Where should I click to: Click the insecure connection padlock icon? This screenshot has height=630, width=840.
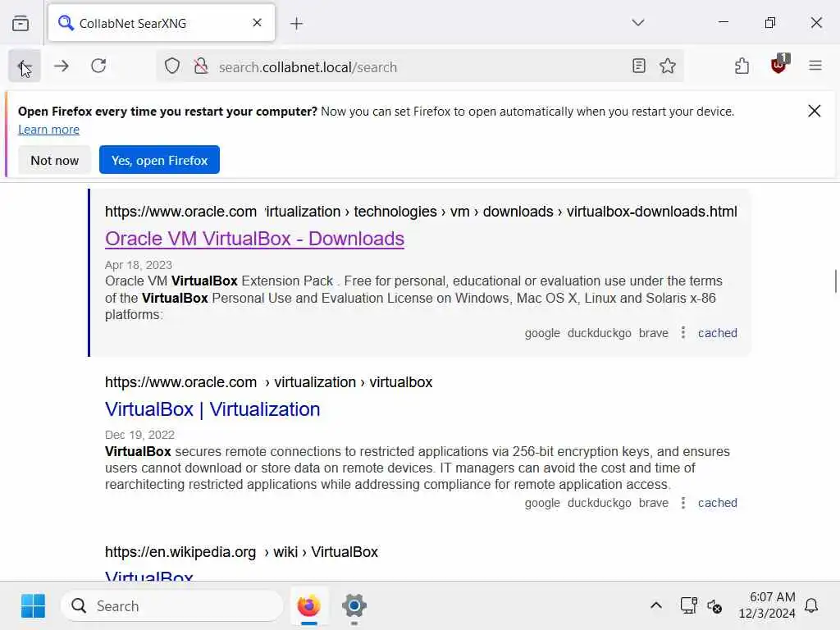(x=201, y=66)
